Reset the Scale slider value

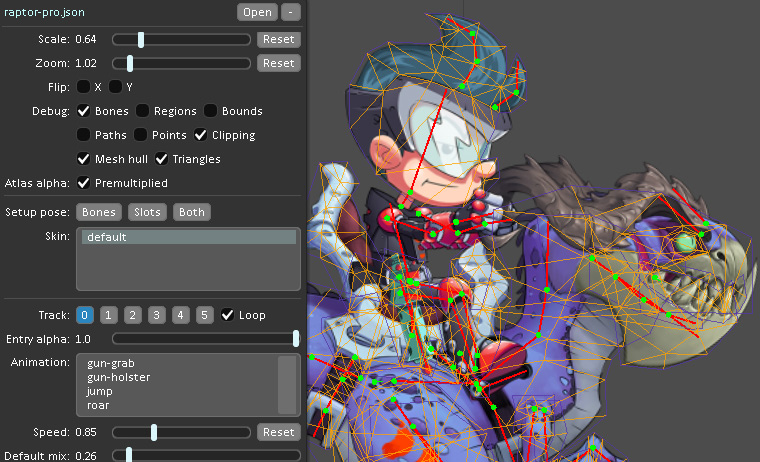(x=279, y=39)
